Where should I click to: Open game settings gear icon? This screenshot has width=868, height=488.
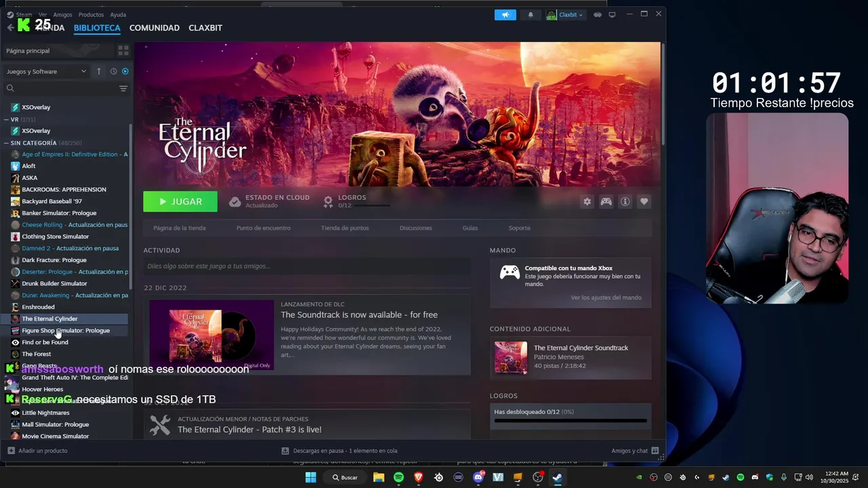pos(587,201)
